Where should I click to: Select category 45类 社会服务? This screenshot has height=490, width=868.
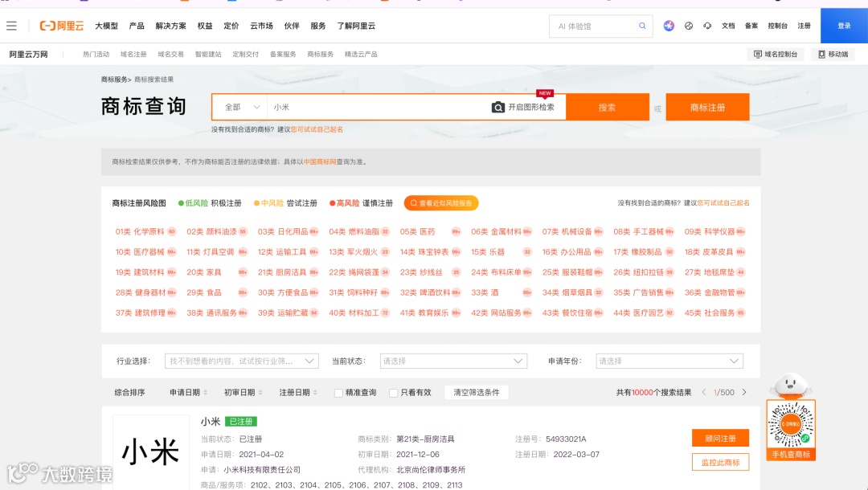714,312
